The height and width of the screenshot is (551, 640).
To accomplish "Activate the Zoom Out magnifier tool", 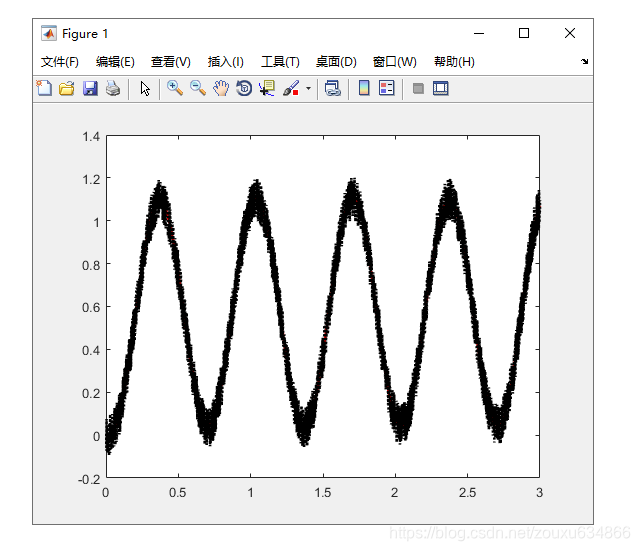I will 198,88.
